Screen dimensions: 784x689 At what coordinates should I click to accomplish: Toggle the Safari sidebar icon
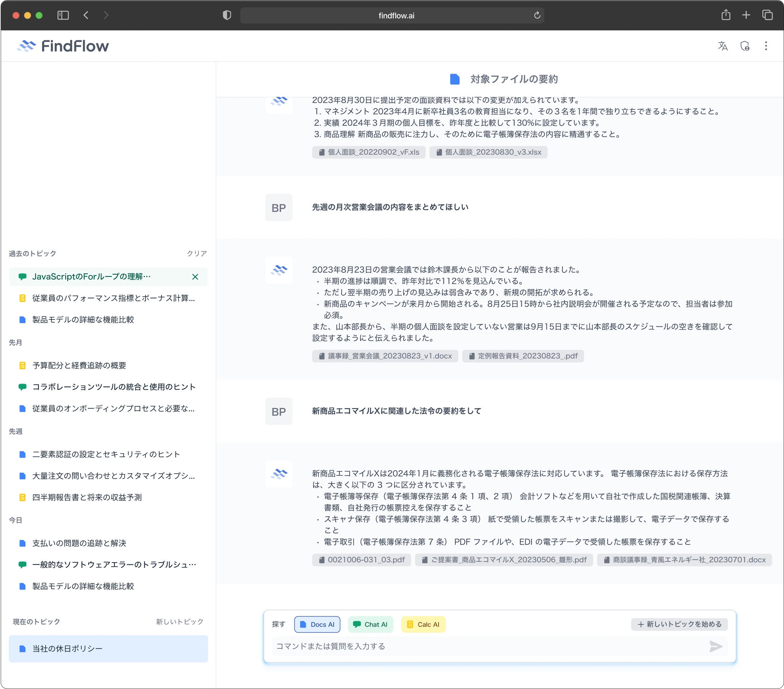point(63,15)
